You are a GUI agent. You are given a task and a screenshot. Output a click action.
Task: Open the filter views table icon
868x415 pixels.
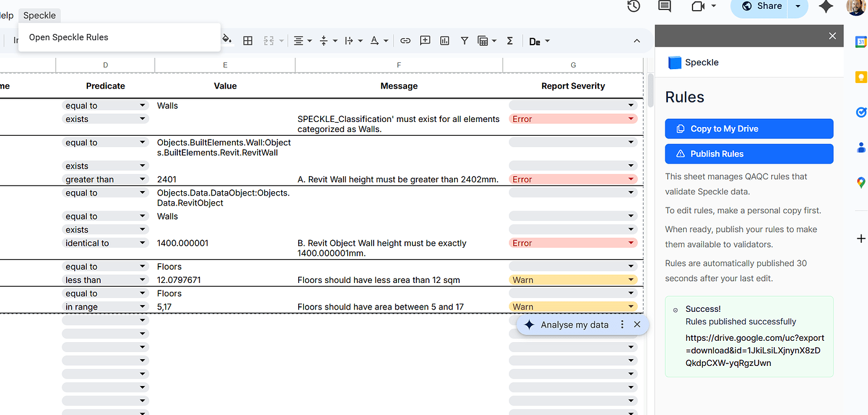click(x=487, y=41)
